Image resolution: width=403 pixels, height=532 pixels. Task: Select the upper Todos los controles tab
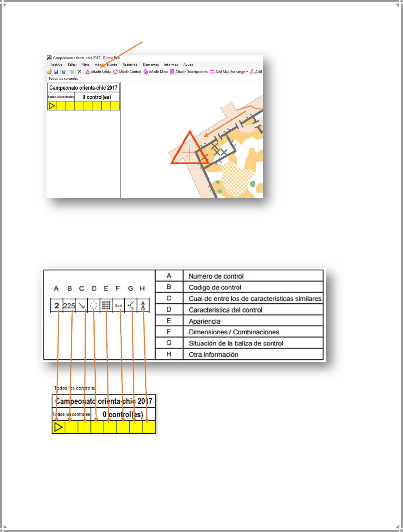pos(63,79)
